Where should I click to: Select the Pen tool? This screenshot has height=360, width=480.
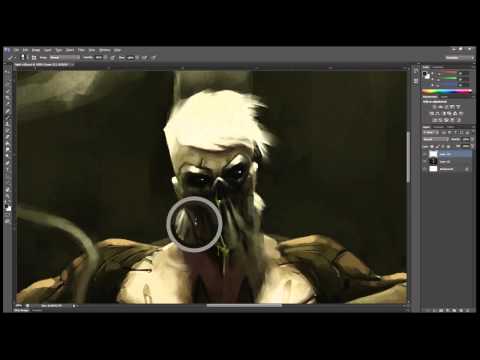click(x=7, y=163)
